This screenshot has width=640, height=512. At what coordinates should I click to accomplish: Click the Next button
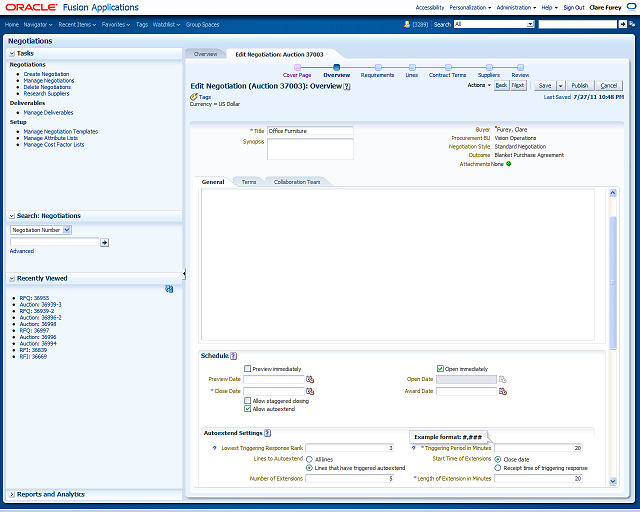(518, 85)
